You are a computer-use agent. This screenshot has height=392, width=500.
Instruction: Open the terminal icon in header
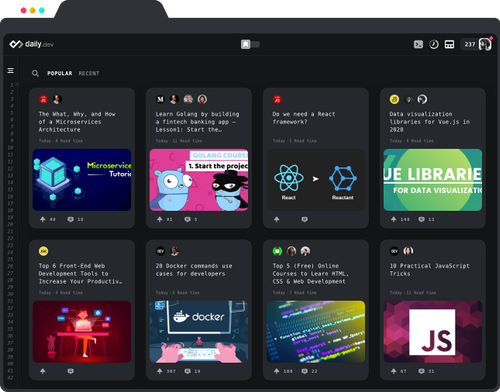tap(418, 44)
